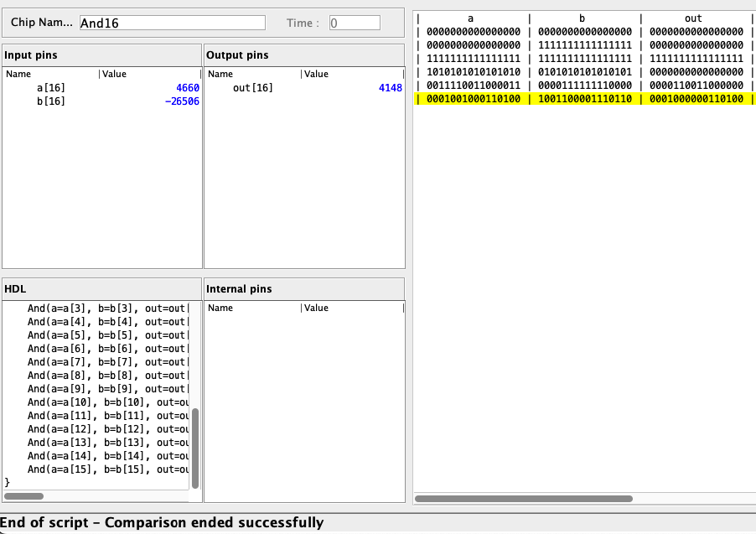Click the closing brace line in HDL
This screenshot has height=534, width=756.
point(8,482)
